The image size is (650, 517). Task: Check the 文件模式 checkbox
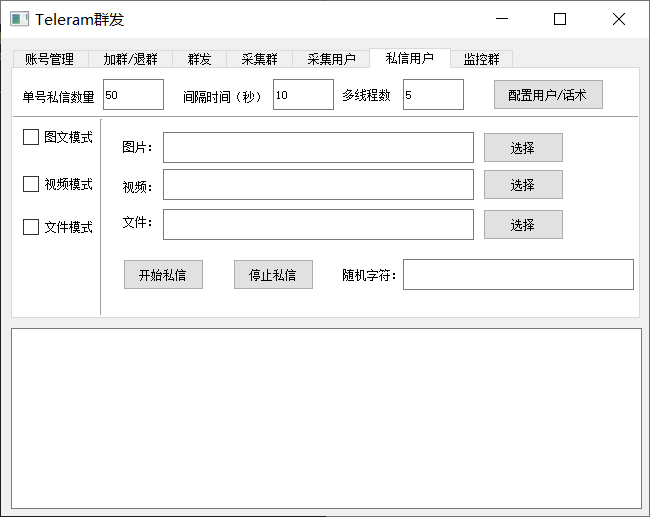(x=31, y=227)
